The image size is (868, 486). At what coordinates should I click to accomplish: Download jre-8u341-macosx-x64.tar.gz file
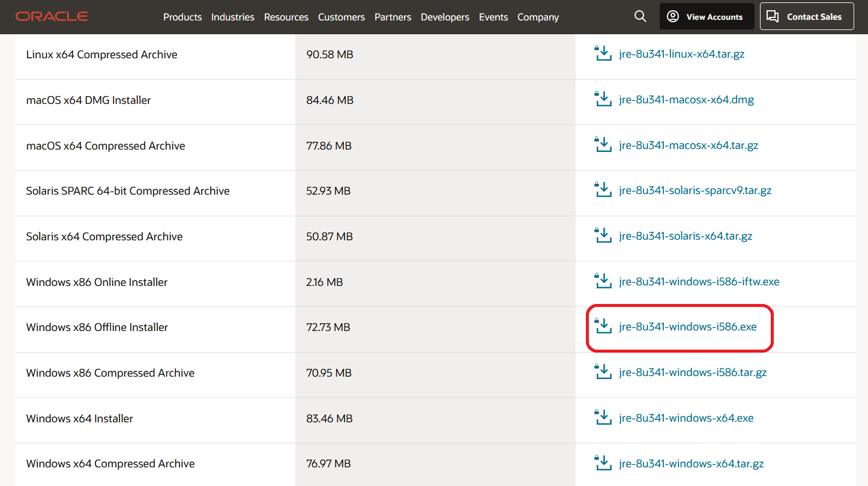tap(689, 145)
